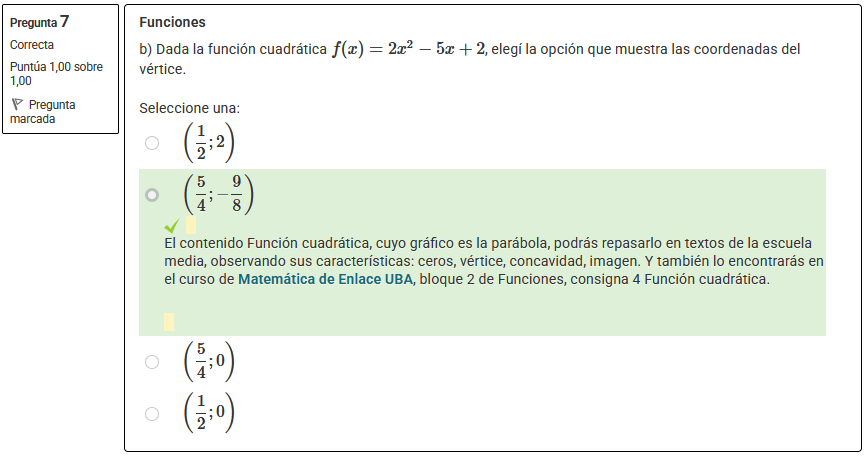The height and width of the screenshot is (457, 868).
Task: Click the green correct-answer checkmark icon
Action: click(x=172, y=226)
